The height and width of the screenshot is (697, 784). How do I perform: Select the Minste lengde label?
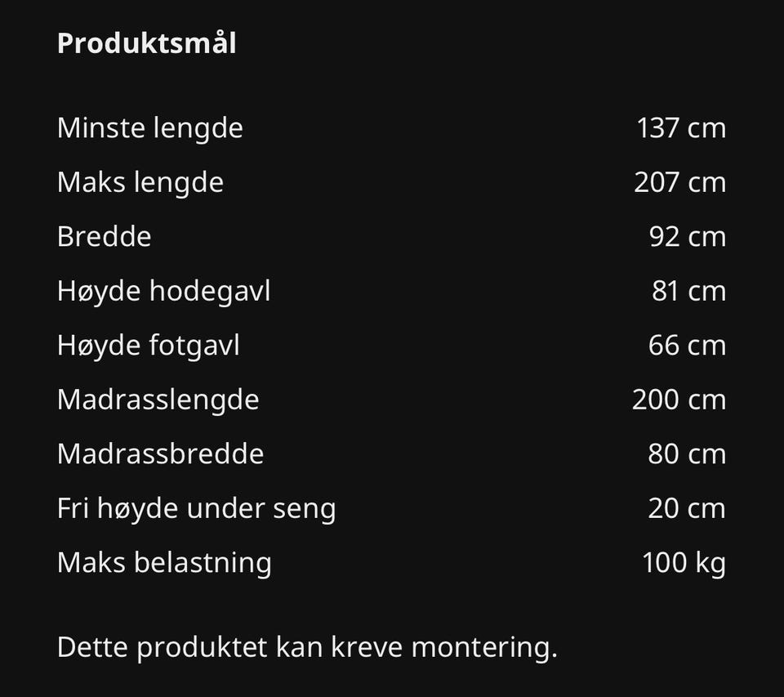point(149,128)
